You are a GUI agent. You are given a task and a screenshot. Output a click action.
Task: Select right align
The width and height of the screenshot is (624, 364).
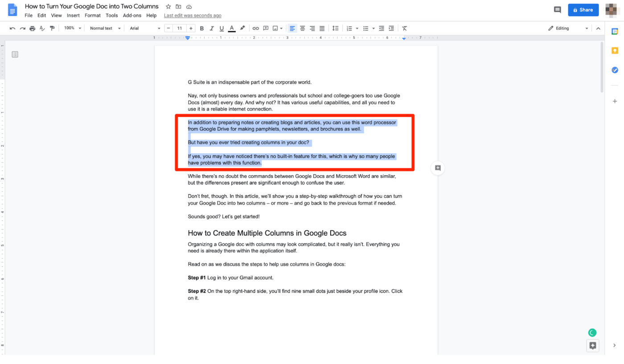pyautogui.click(x=312, y=28)
